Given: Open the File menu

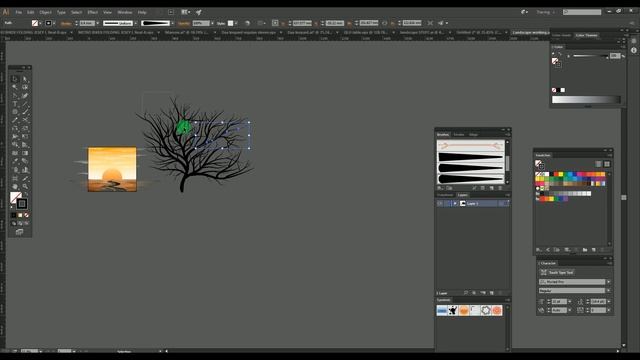Looking at the screenshot, I should [18, 12].
